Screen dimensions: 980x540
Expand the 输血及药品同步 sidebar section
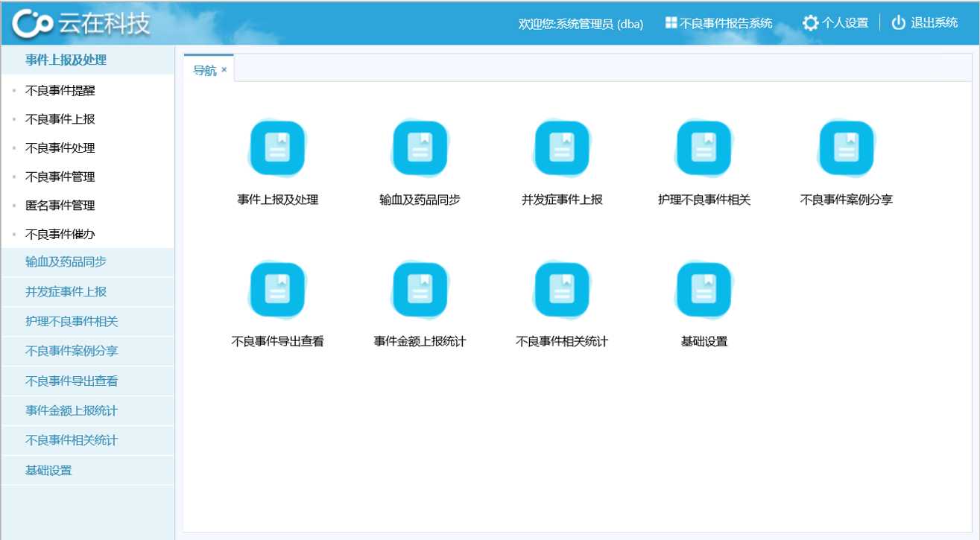point(66,262)
